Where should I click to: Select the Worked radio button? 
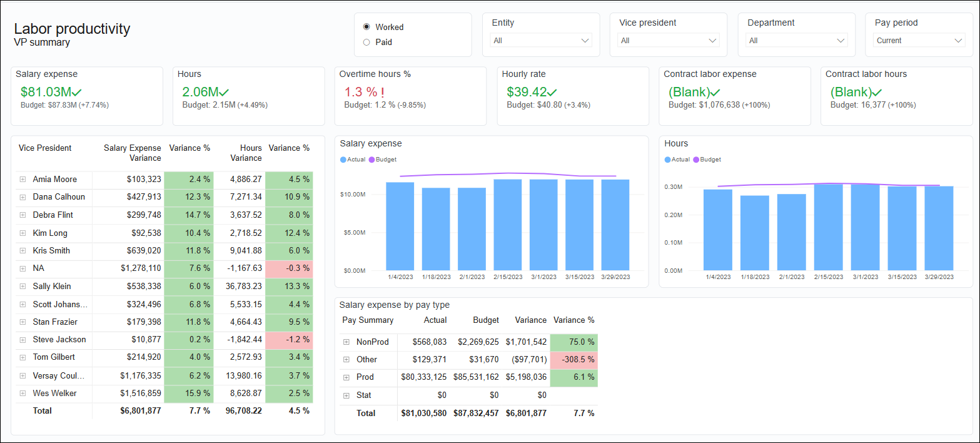coord(366,27)
